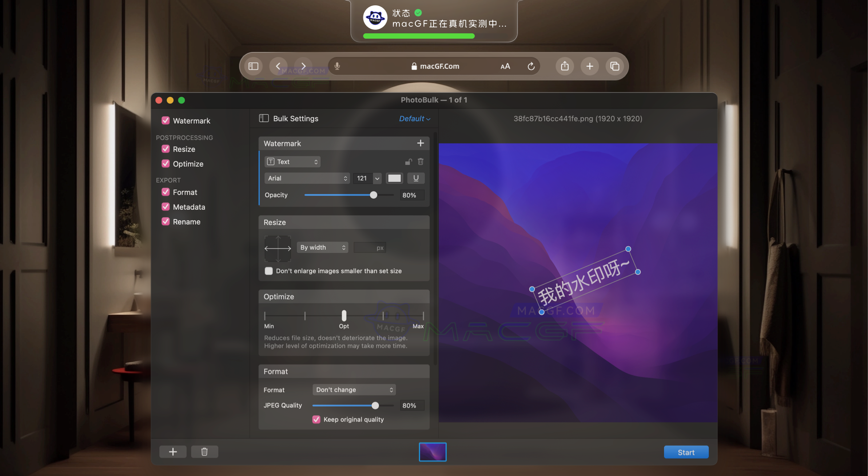The height and width of the screenshot is (476, 868).
Task: Disable the Resize postprocessing checkbox
Action: click(165, 149)
